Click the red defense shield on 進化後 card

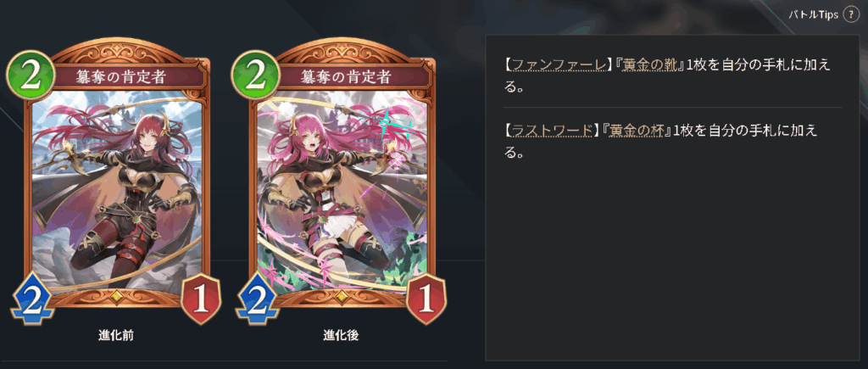point(426,299)
